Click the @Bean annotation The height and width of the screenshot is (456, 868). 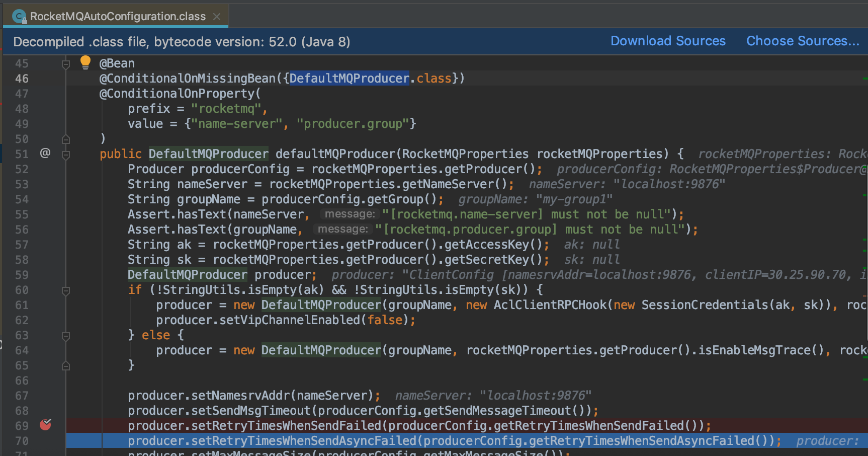click(117, 63)
